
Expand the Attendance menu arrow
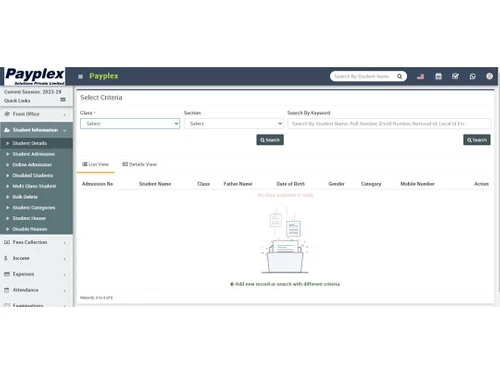pyautogui.click(x=64, y=290)
